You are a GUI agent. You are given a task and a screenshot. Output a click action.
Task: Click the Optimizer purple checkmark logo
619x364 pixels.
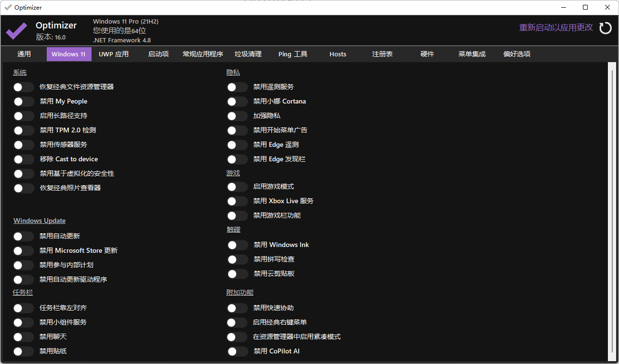(16, 31)
